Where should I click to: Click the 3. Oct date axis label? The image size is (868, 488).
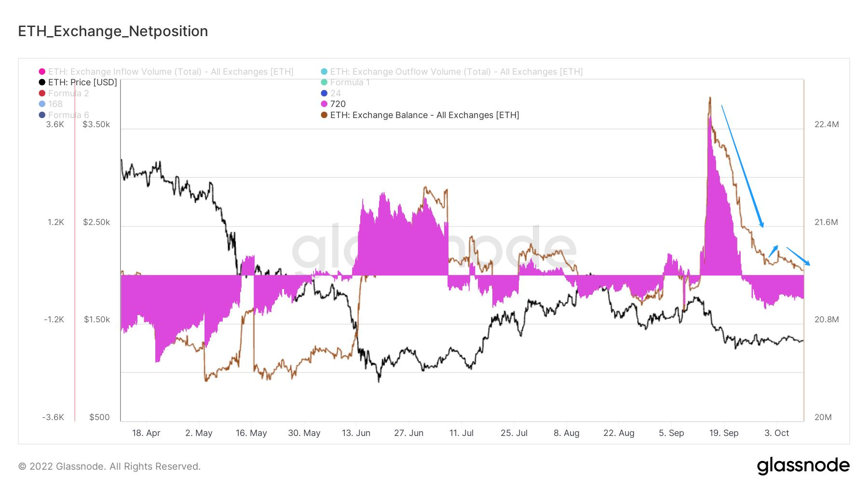click(x=777, y=433)
